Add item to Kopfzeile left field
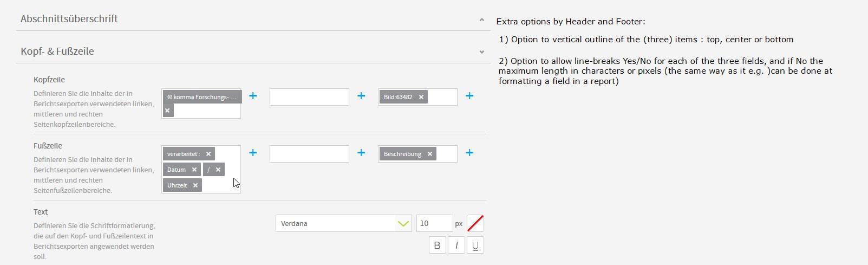868x265 pixels. pyautogui.click(x=253, y=96)
